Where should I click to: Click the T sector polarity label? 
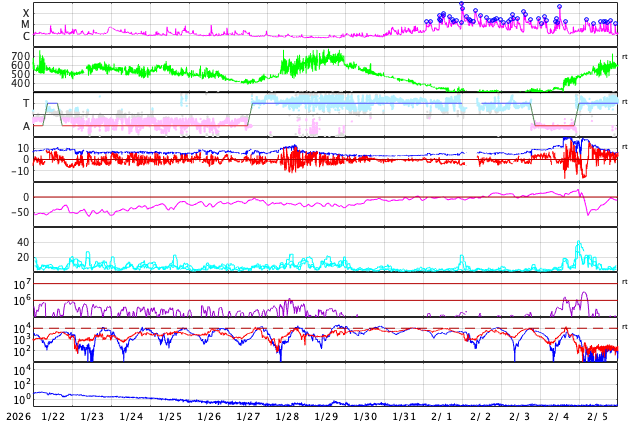coord(26,103)
